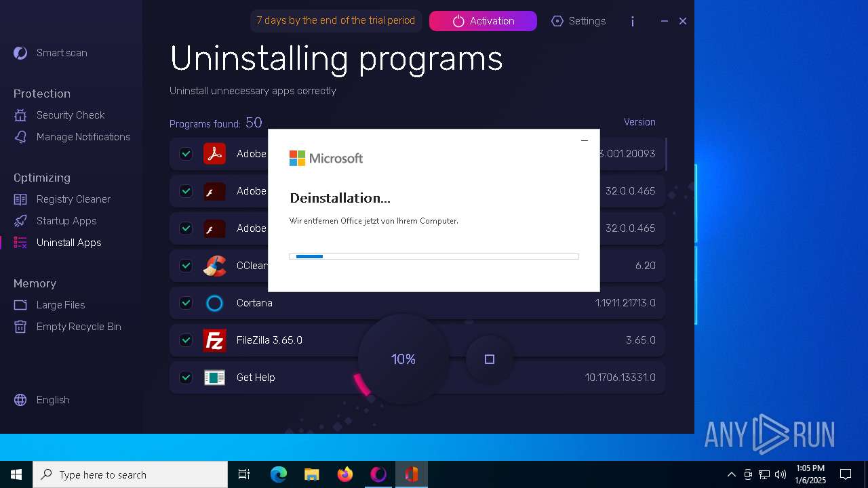Click the Uninstall Apps list icon
The height and width of the screenshot is (488, 868).
coord(20,243)
